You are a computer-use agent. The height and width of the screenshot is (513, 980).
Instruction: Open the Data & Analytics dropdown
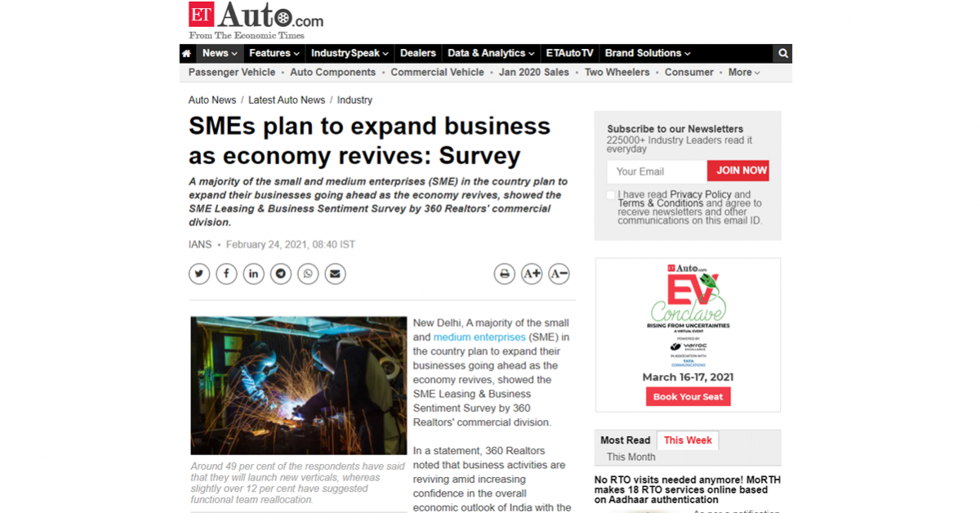click(x=492, y=53)
